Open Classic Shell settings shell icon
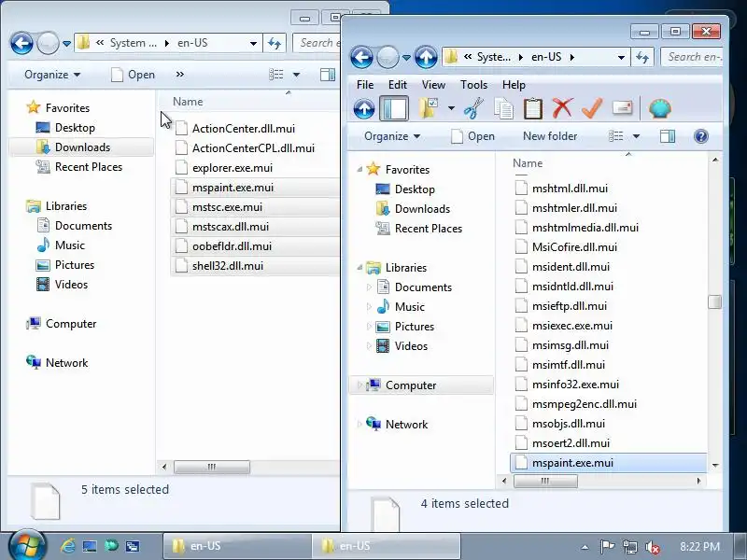 (x=660, y=108)
